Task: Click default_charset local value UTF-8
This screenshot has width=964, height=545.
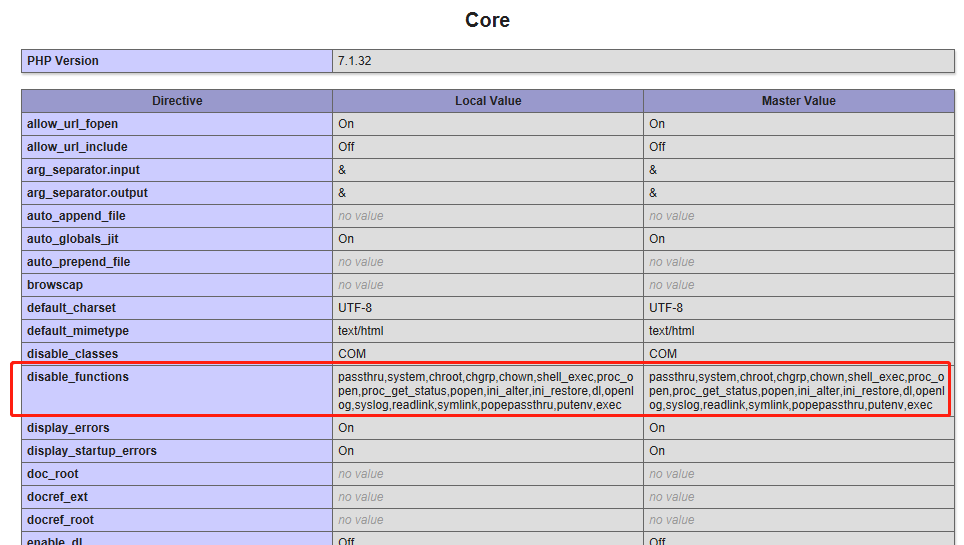Action: coord(355,308)
